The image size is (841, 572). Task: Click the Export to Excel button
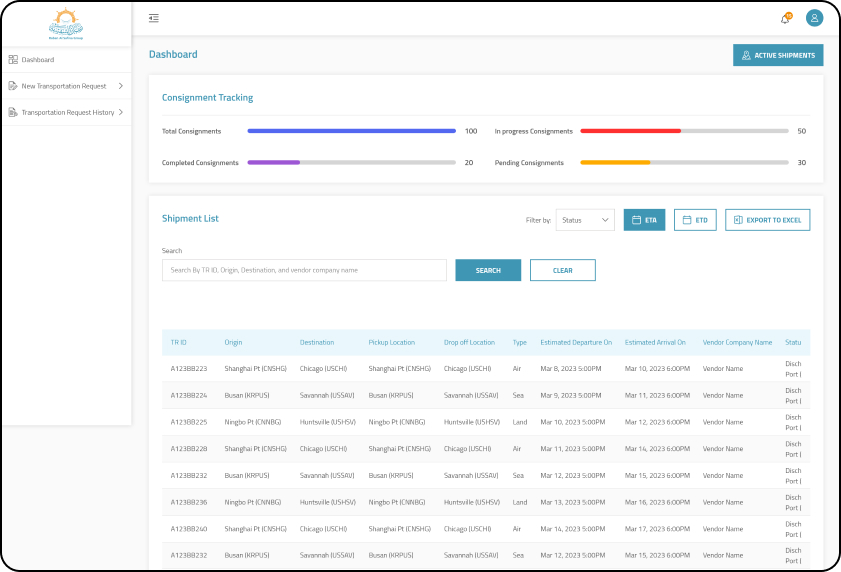(767, 220)
